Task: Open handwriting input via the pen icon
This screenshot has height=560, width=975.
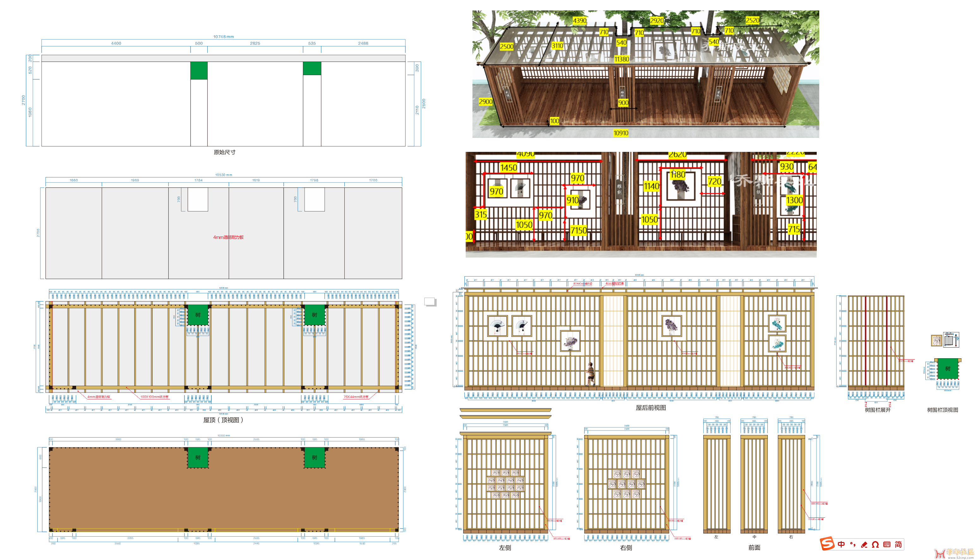Action: pyautogui.click(x=864, y=545)
